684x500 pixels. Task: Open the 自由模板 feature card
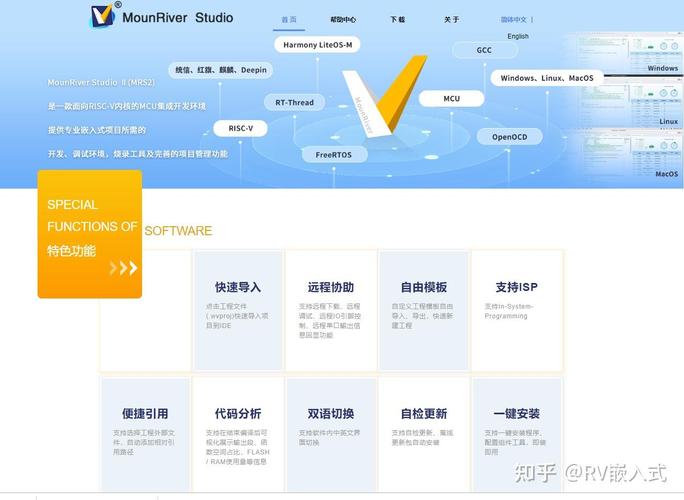(x=424, y=310)
